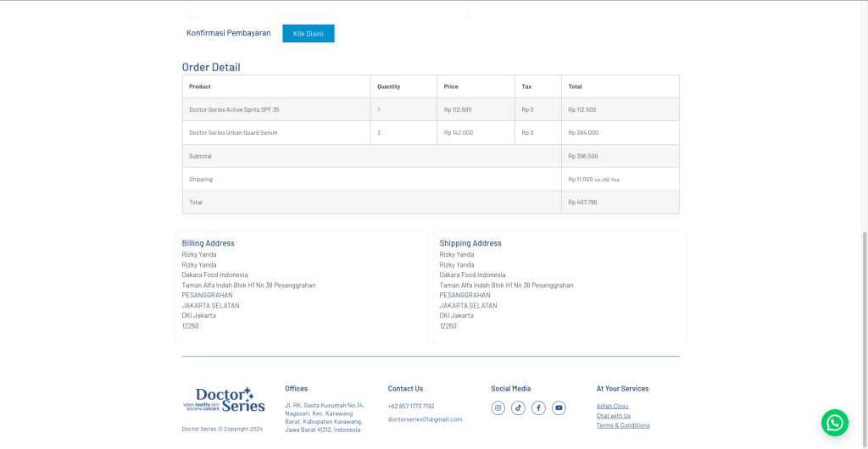Open the TikTok social media icon
868x449 pixels.
pos(518,408)
